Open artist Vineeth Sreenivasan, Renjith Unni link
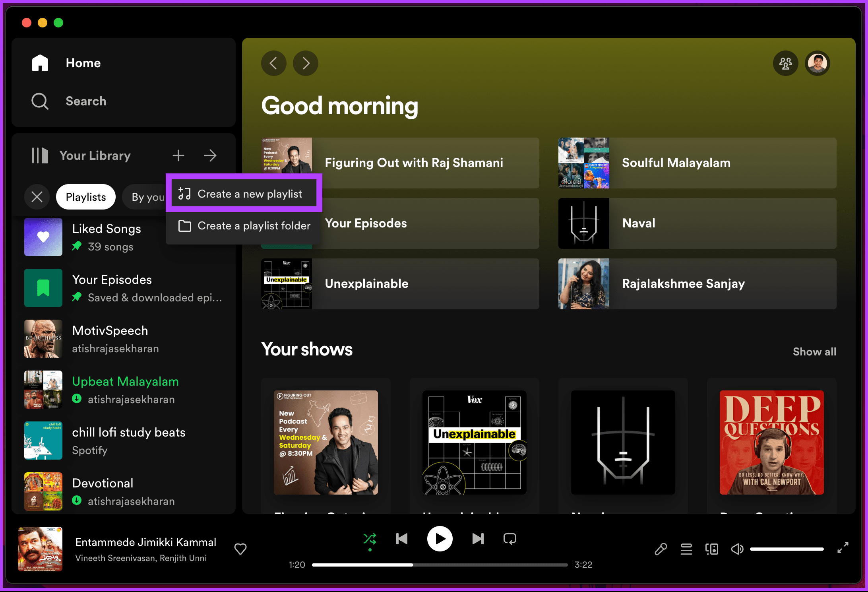 (x=141, y=558)
